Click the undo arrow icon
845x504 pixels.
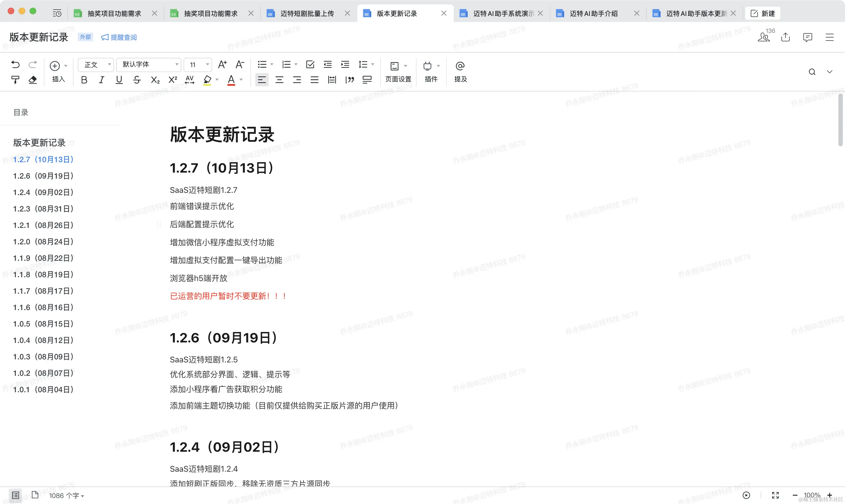pos(15,65)
